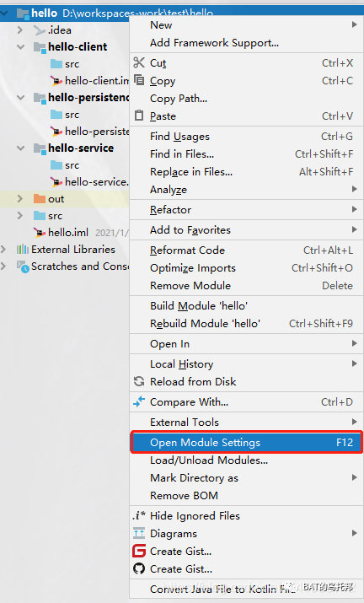Click the hello-client.iml file icon
Image resolution: width=364 pixels, height=603 pixels.
56,81
